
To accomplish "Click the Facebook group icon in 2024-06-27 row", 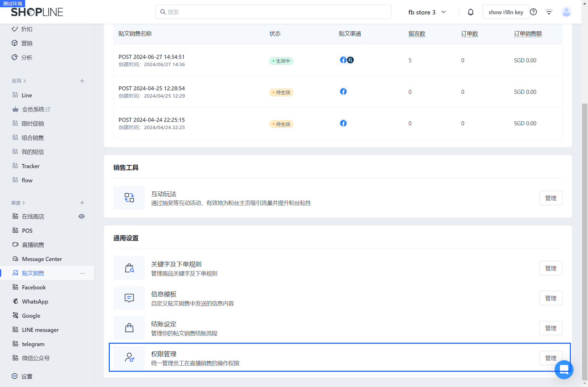I will point(350,60).
